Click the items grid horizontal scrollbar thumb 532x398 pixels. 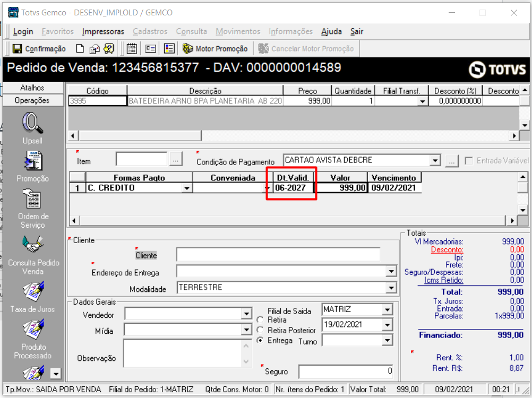140,136
